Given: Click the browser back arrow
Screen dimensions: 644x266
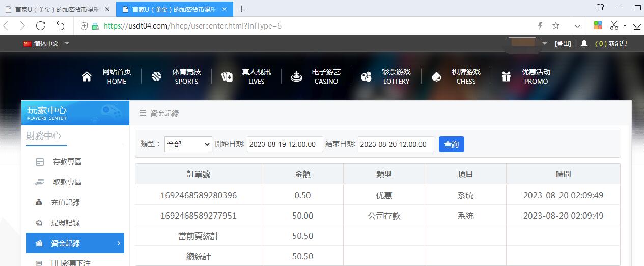Looking at the screenshot, I should (x=6, y=26).
